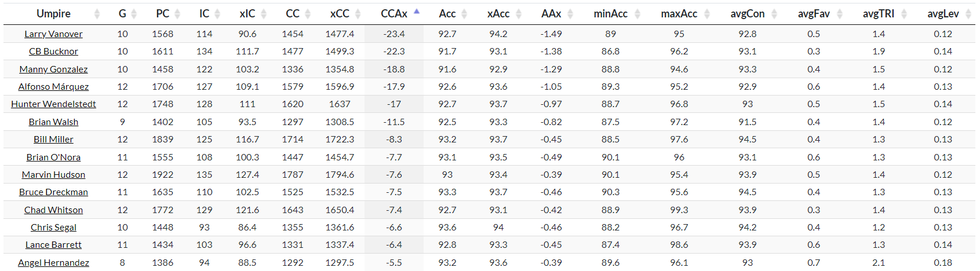Click the avgTRI column header

(878, 14)
